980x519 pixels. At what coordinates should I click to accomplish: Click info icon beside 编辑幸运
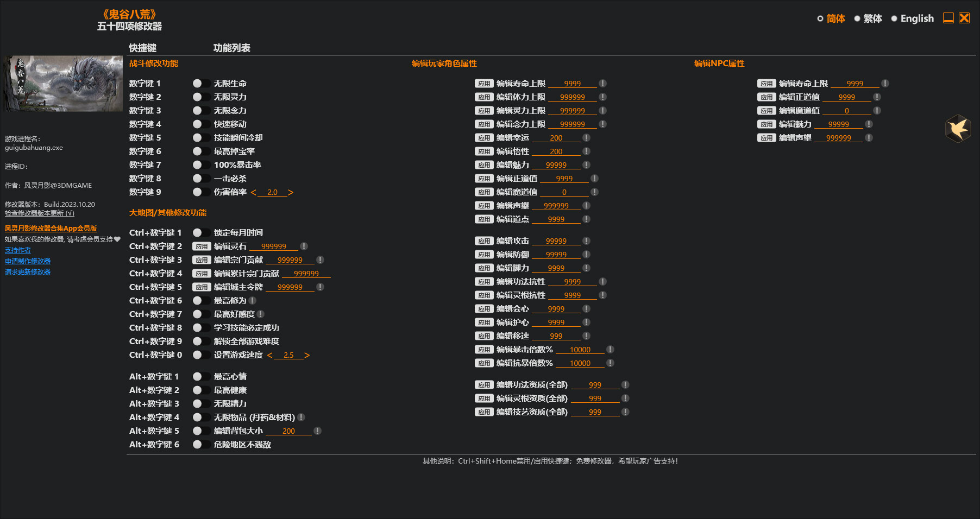pyautogui.click(x=586, y=138)
